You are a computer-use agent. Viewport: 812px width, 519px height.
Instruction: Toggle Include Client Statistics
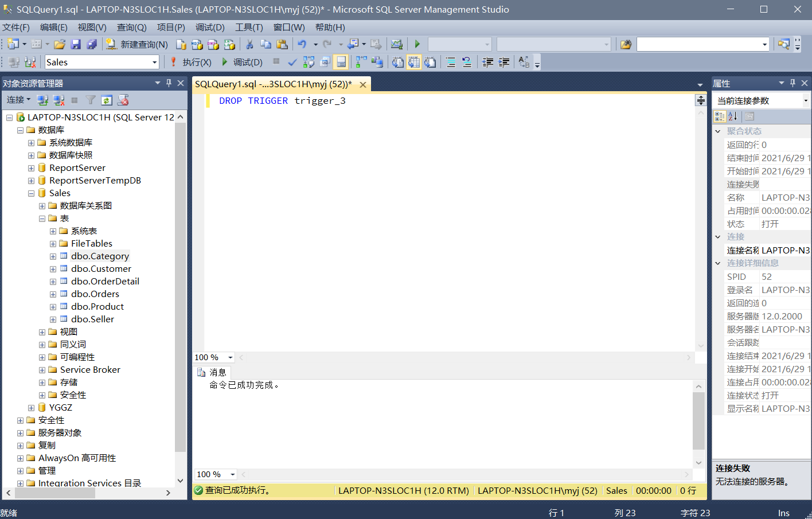(x=377, y=62)
